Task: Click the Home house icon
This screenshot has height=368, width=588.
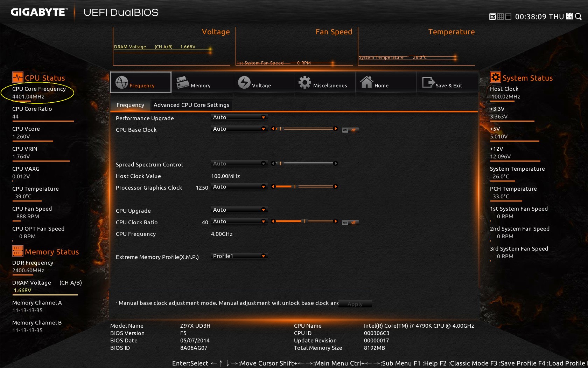Action: coord(366,82)
